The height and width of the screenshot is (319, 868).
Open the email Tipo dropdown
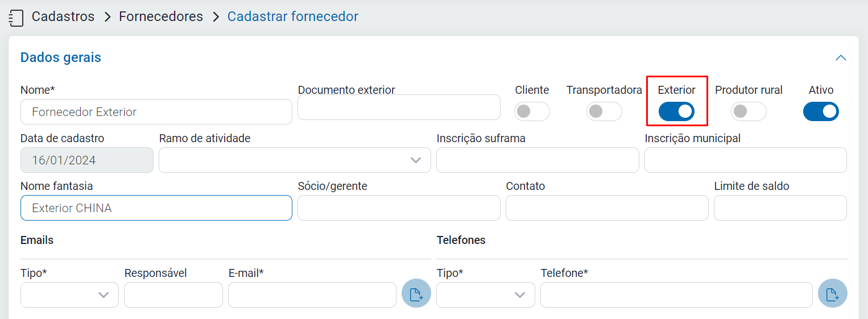[x=69, y=295]
